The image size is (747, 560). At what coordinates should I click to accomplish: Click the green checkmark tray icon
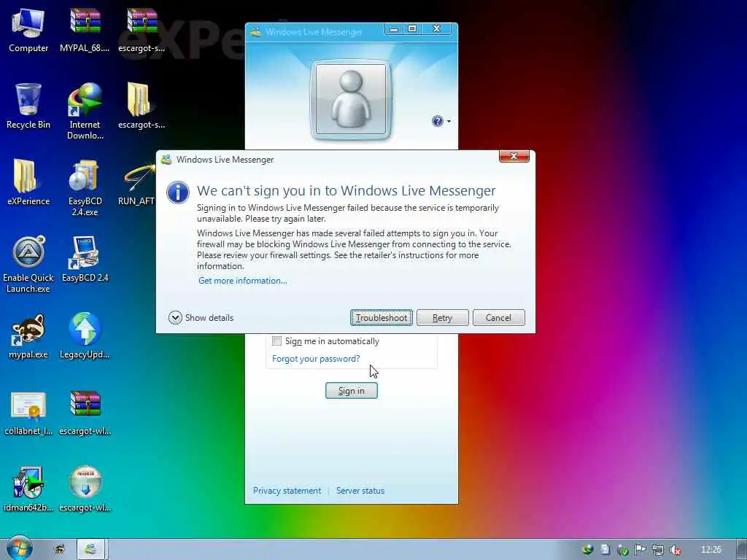point(623,550)
